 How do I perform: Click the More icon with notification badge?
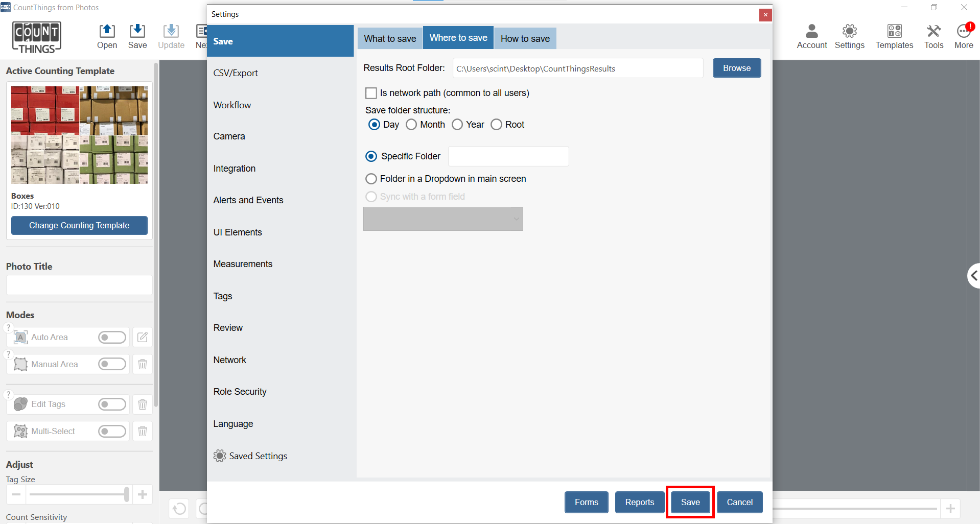coord(964,36)
